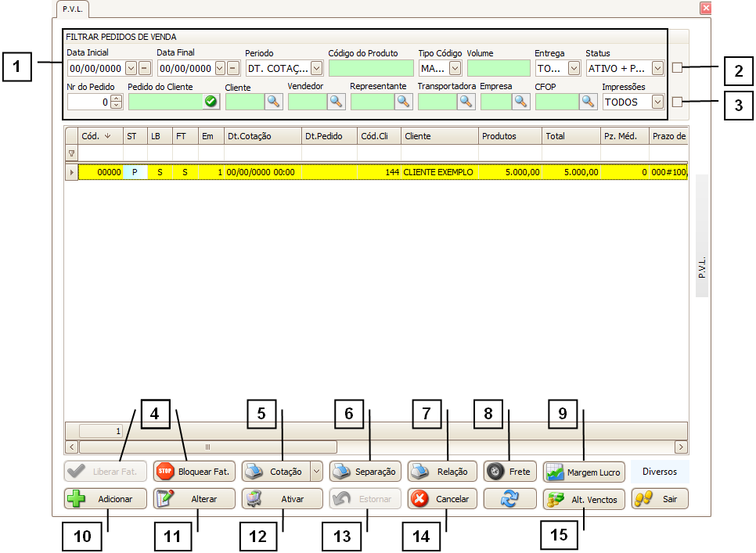This screenshot has height=553, width=756.
Task: Open the Status dropdown list
Action: click(657, 68)
